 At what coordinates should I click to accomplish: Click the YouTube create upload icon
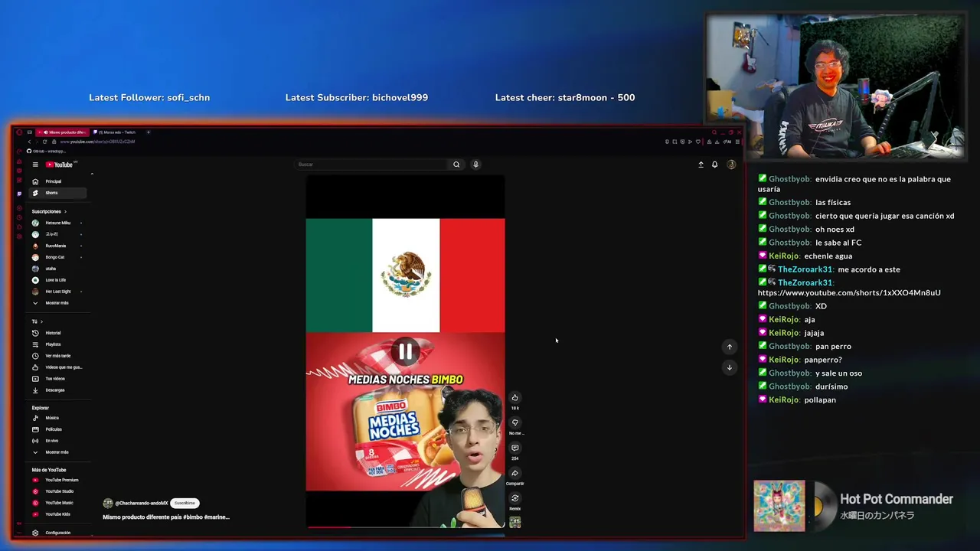[x=701, y=165]
